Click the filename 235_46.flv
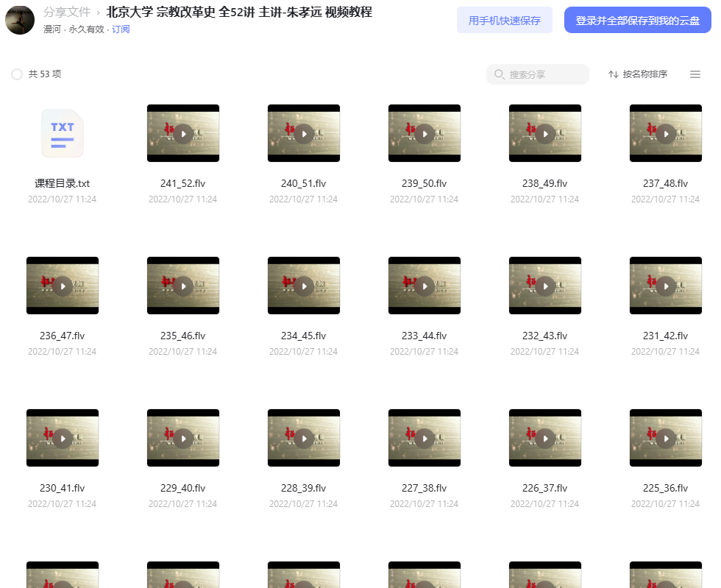Viewport: 721px width, 588px height. (183, 336)
